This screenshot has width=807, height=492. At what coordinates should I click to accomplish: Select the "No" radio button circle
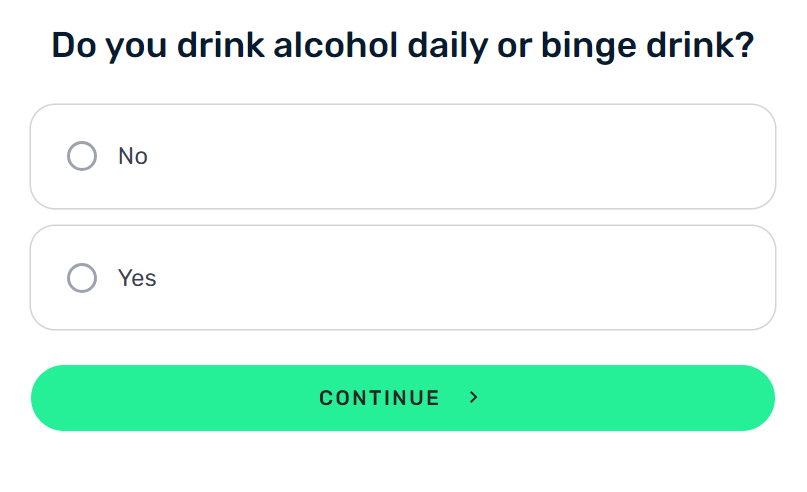(82, 156)
